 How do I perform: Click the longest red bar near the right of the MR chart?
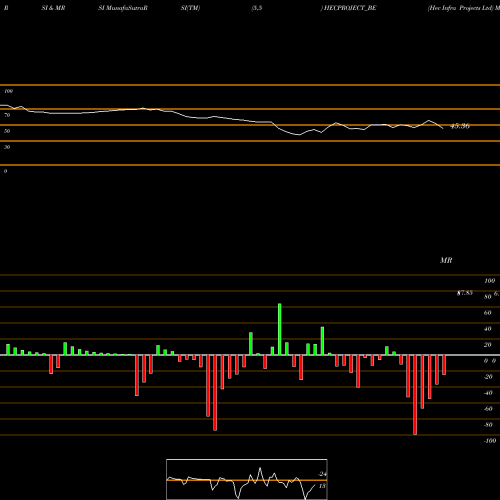[415, 395]
